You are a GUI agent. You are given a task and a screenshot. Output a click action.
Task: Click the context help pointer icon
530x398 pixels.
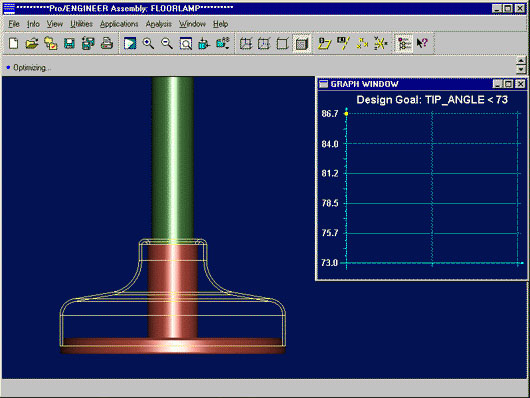tap(422, 43)
